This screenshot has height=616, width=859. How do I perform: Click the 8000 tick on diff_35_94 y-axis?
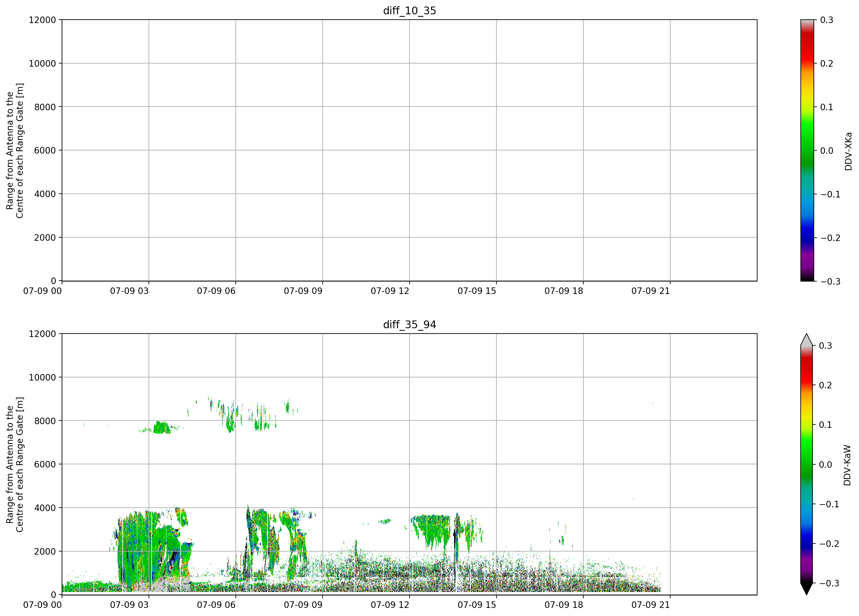pos(45,421)
